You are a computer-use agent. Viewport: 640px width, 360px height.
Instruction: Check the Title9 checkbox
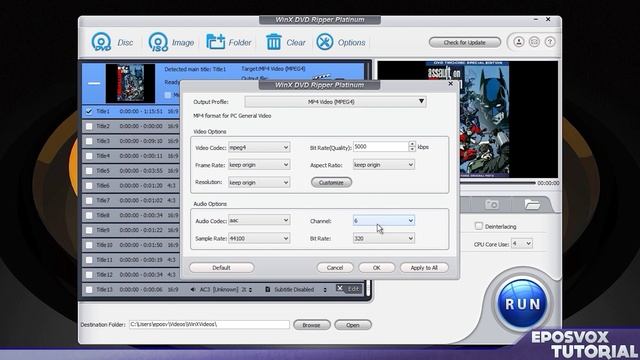[89, 230]
